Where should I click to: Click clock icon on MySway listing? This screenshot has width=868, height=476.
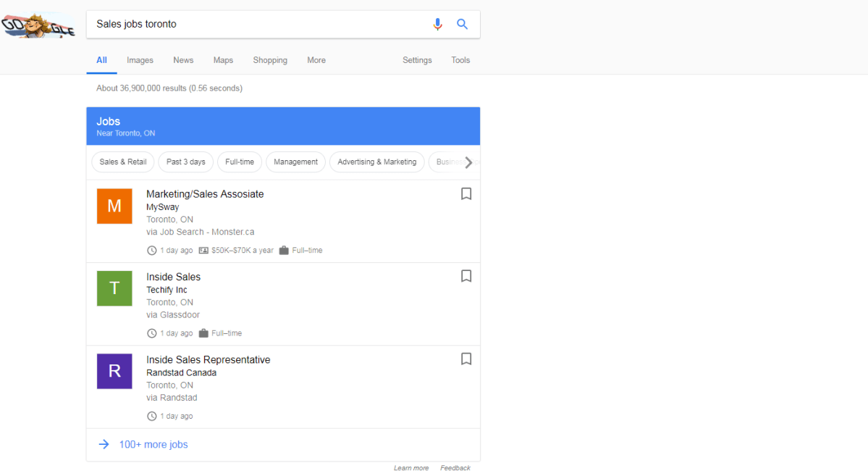coord(152,251)
